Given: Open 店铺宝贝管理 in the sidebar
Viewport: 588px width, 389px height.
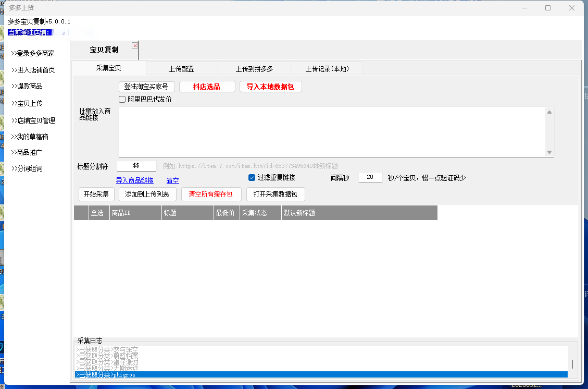Looking at the screenshot, I should pyautogui.click(x=35, y=120).
